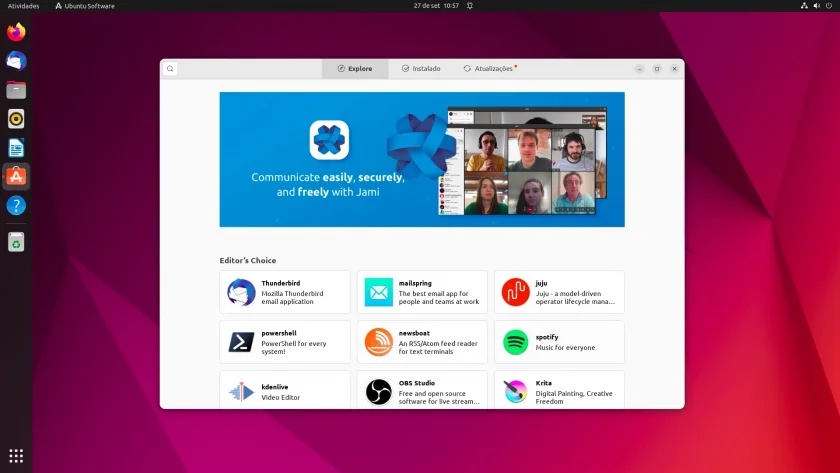Open the mailspring app card
The image size is (840, 473).
(422, 292)
